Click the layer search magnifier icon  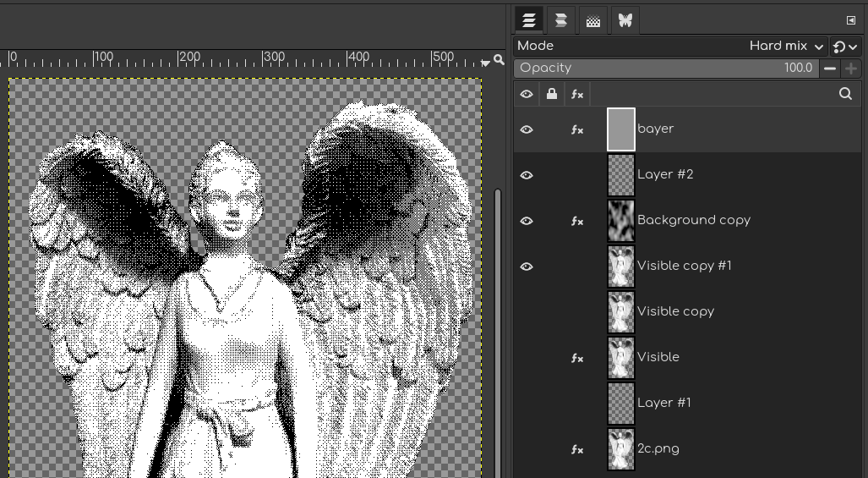pos(845,95)
